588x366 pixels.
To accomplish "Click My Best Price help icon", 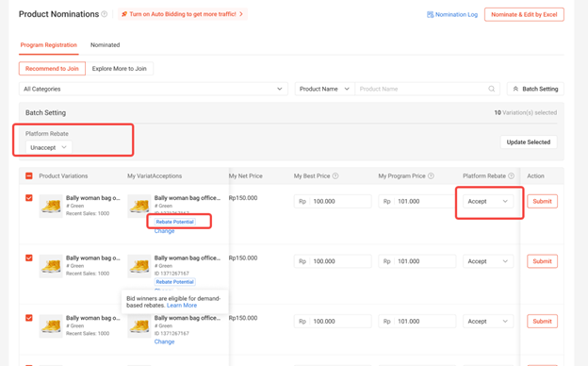I will (x=335, y=176).
